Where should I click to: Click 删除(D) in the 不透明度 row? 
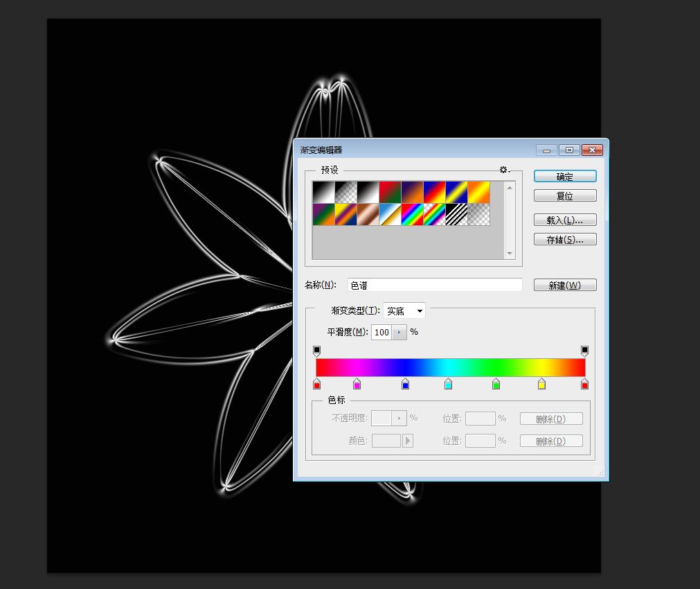click(x=551, y=419)
